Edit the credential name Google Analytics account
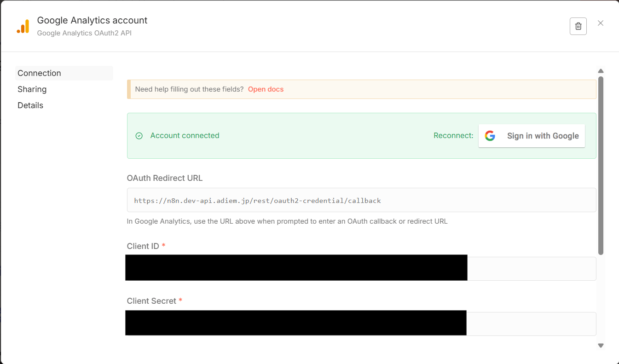Image resolution: width=619 pixels, height=364 pixels. pyautogui.click(x=92, y=20)
